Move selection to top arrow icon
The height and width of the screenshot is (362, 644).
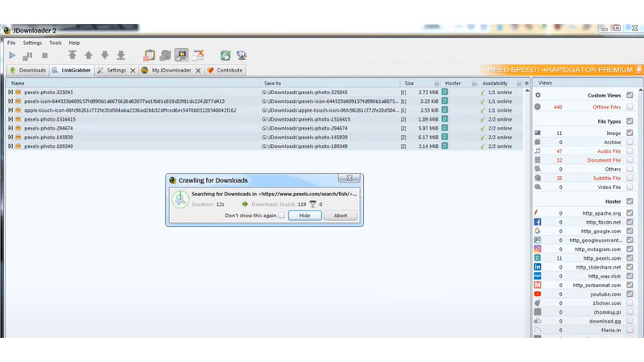click(72, 55)
